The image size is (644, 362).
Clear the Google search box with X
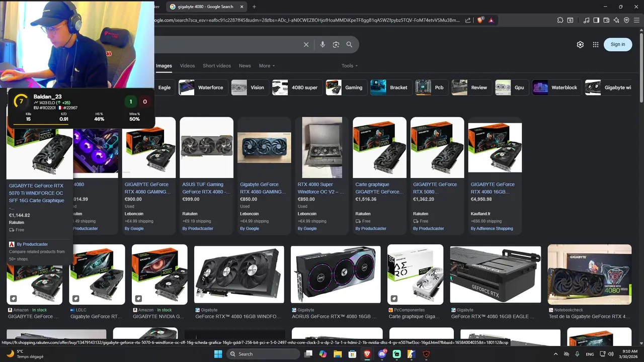(x=306, y=45)
